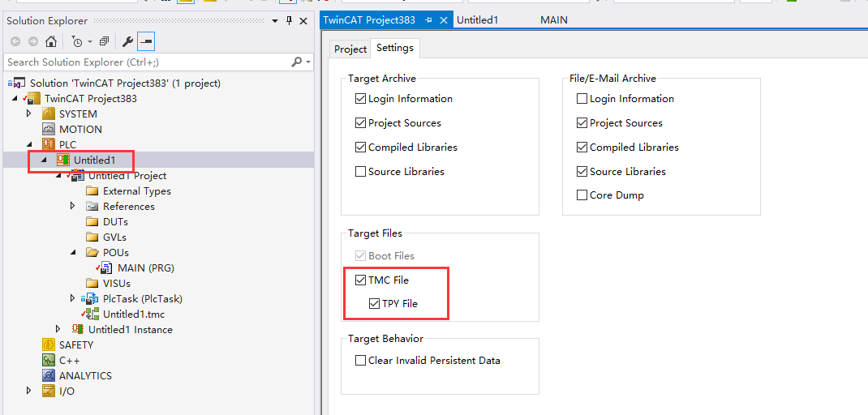Click the References folder icon
Image resolution: width=868 pixels, height=415 pixels.
[92, 207]
